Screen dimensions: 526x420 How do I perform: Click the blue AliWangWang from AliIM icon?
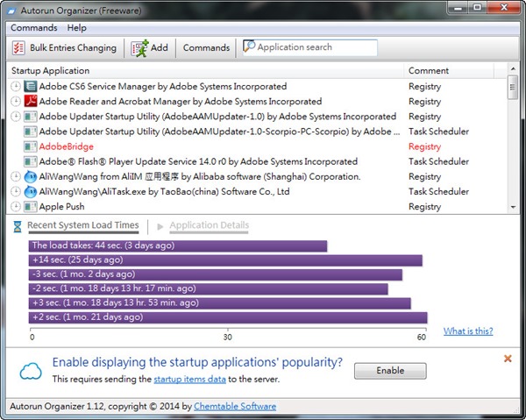(x=30, y=176)
